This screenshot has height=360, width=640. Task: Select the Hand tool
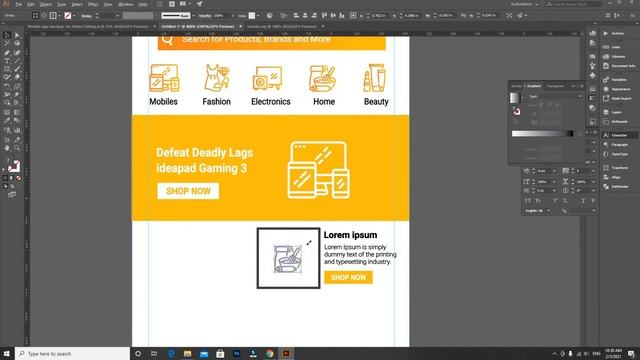click(7, 148)
